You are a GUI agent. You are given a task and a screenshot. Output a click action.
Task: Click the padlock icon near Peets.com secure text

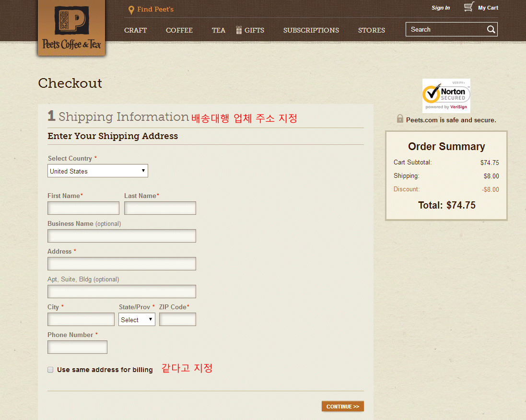pyautogui.click(x=400, y=119)
